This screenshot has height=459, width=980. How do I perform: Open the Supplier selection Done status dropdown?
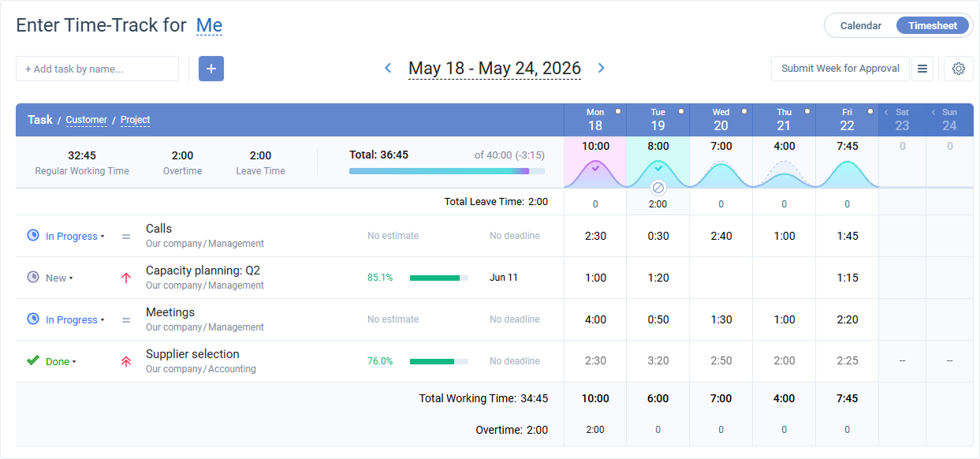click(61, 362)
